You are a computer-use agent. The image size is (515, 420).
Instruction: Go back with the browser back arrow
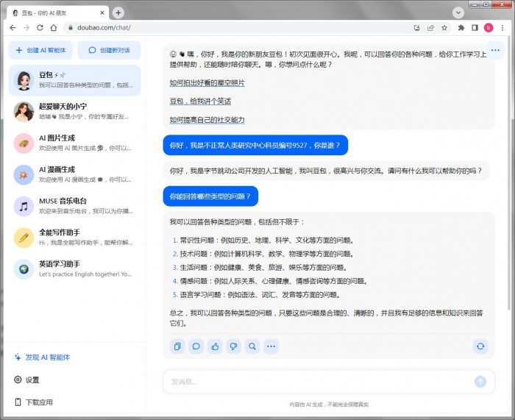13,28
